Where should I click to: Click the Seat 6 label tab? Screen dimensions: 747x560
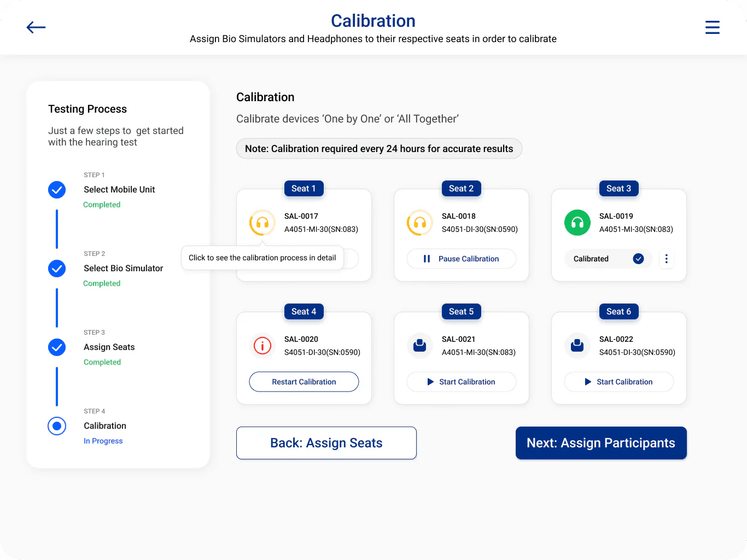click(619, 311)
